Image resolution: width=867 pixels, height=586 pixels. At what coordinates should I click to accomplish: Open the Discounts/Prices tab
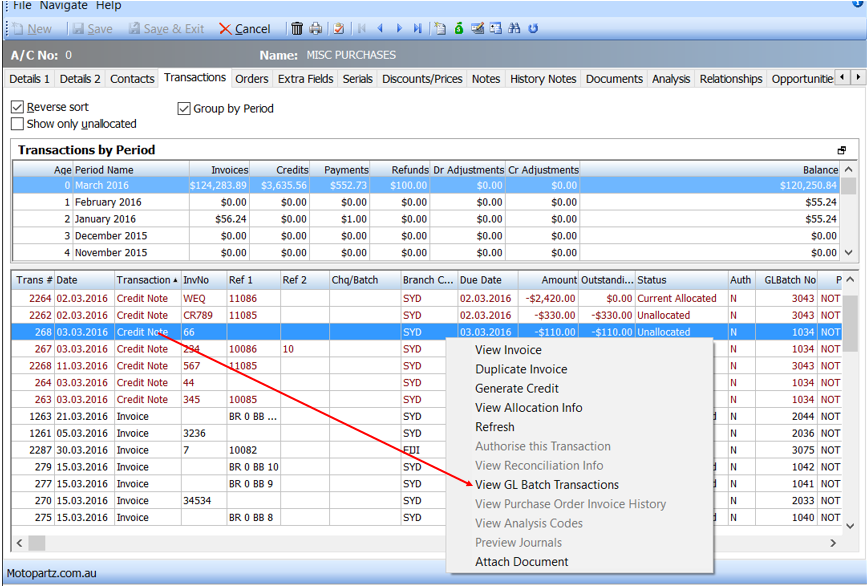[422, 79]
